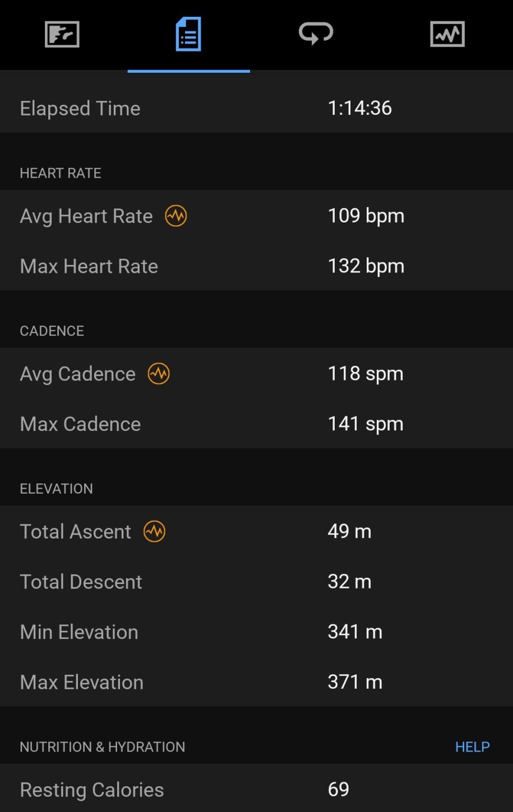Tap the Max Heart Rate 132 bpm value
The width and height of the screenshot is (513, 812).
[x=366, y=266]
